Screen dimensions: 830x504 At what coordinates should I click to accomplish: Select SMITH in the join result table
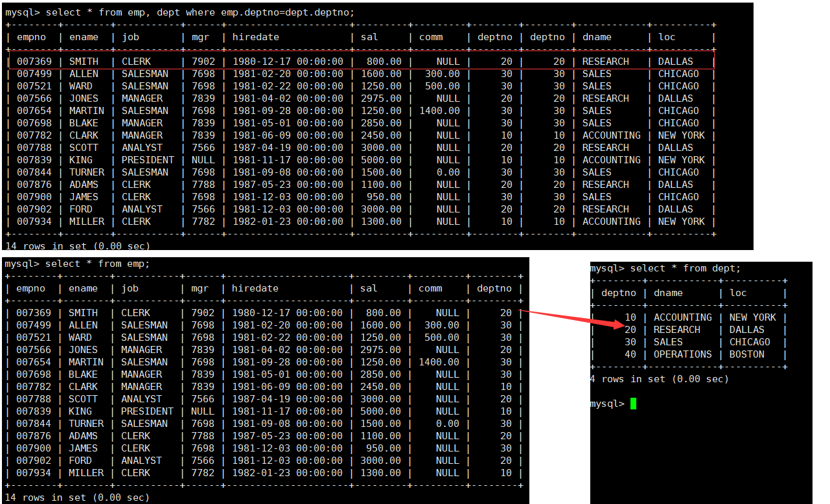pos(84,62)
